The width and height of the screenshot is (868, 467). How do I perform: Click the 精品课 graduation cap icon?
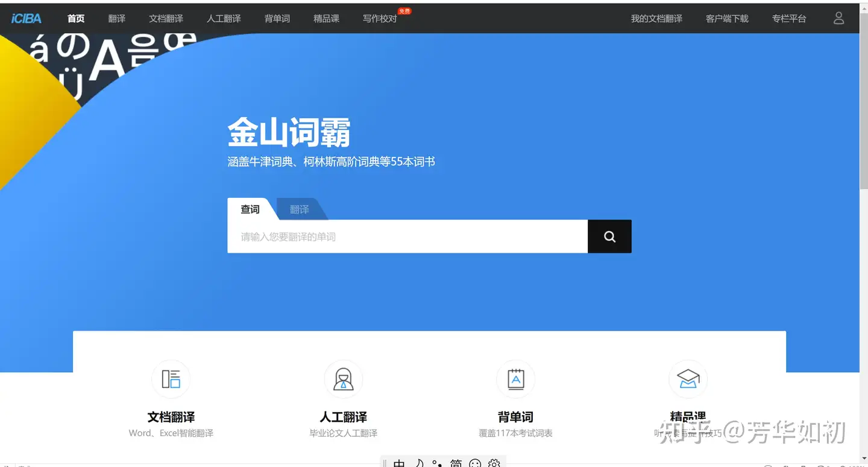pos(688,379)
